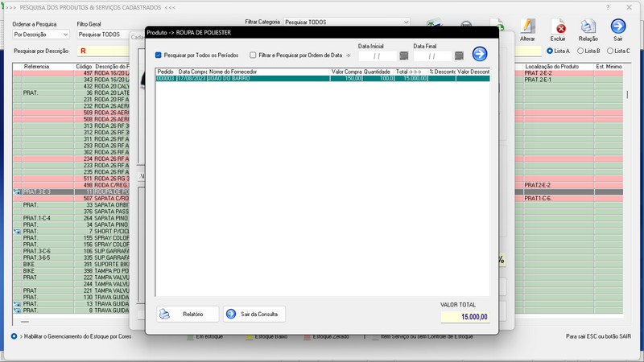Click the Valor Compra column header
644x362 pixels.
click(x=346, y=72)
